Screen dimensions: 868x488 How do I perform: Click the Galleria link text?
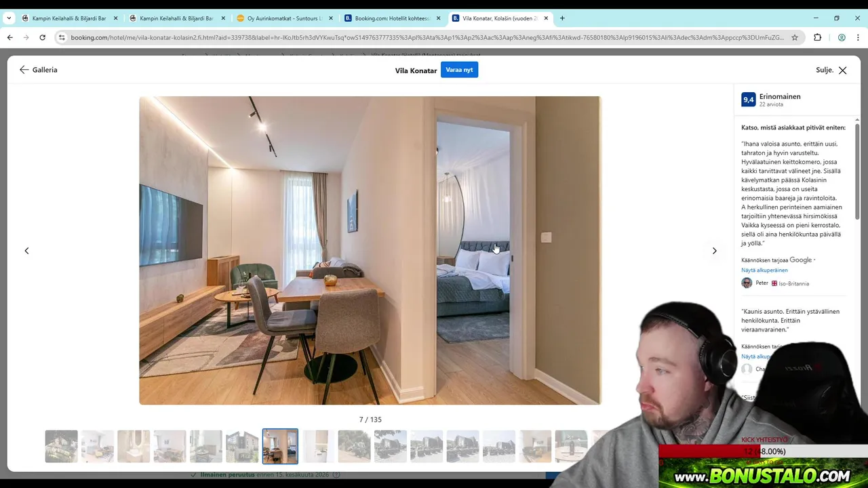[x=45, y=70]
